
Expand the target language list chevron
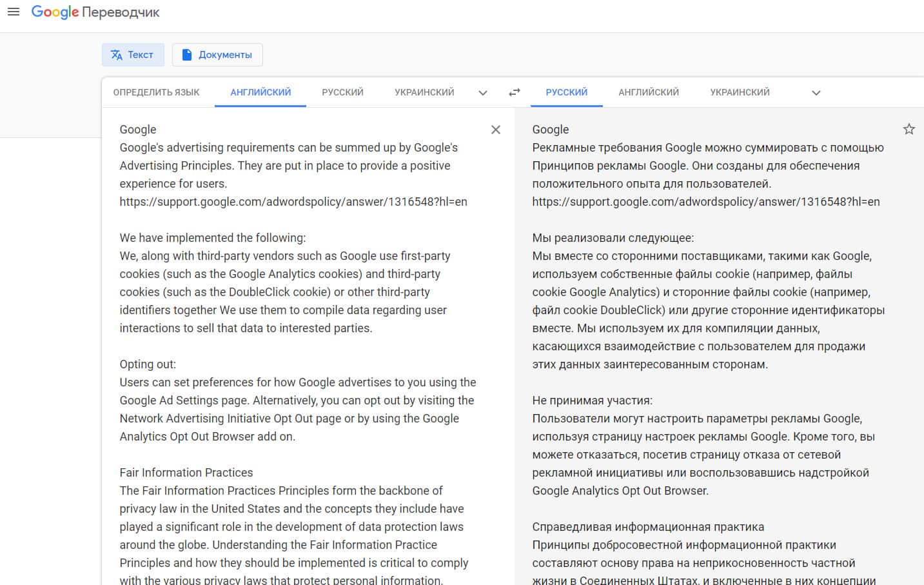click(816, 93)
